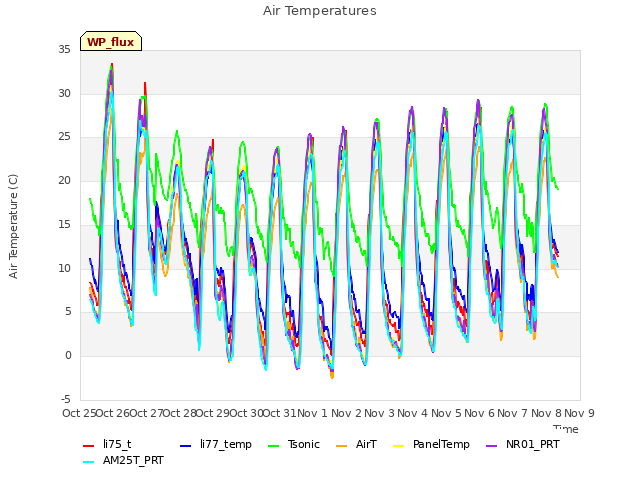
Task: Click the Nov 2 x-axis tick label
Action: click(347, 413)
